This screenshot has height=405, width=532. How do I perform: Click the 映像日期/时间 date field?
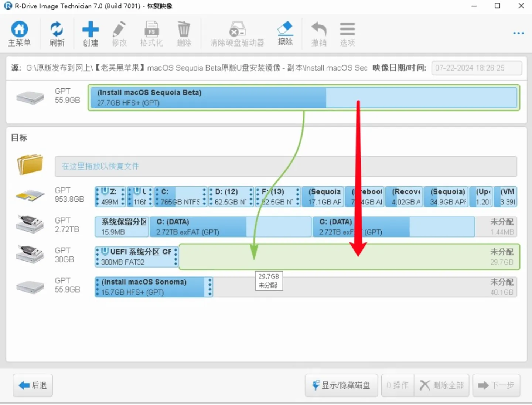(x=477, y=68)
